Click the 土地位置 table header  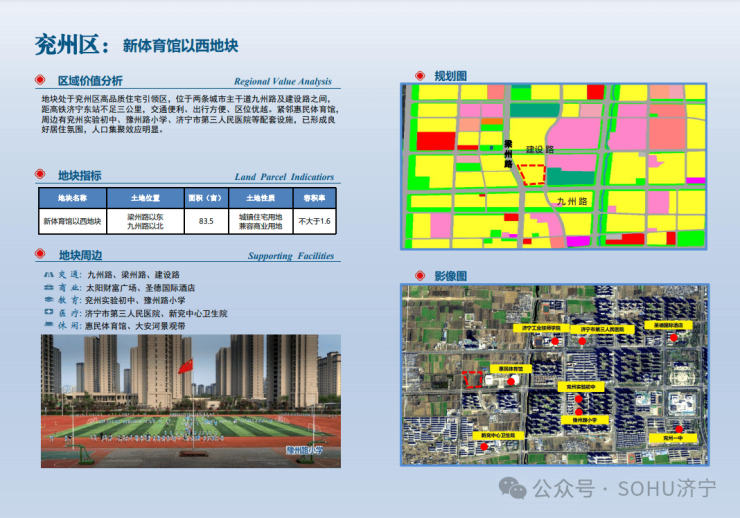[145, 198]
